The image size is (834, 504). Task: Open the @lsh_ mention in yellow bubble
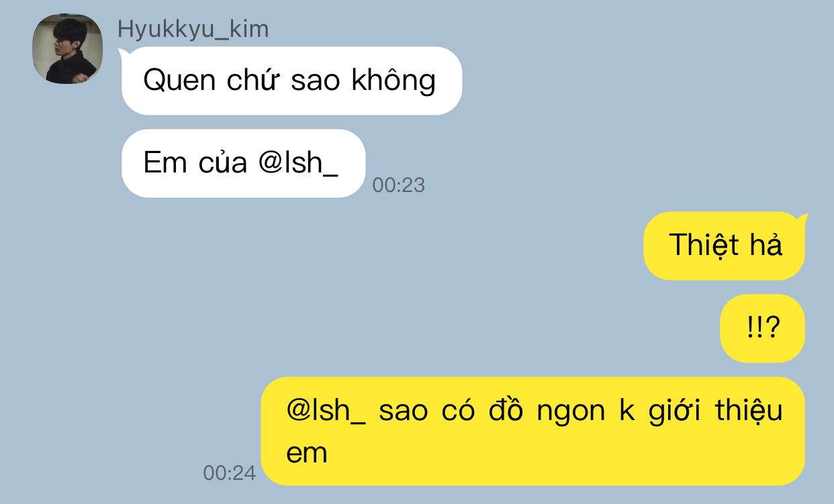(326, 411)
